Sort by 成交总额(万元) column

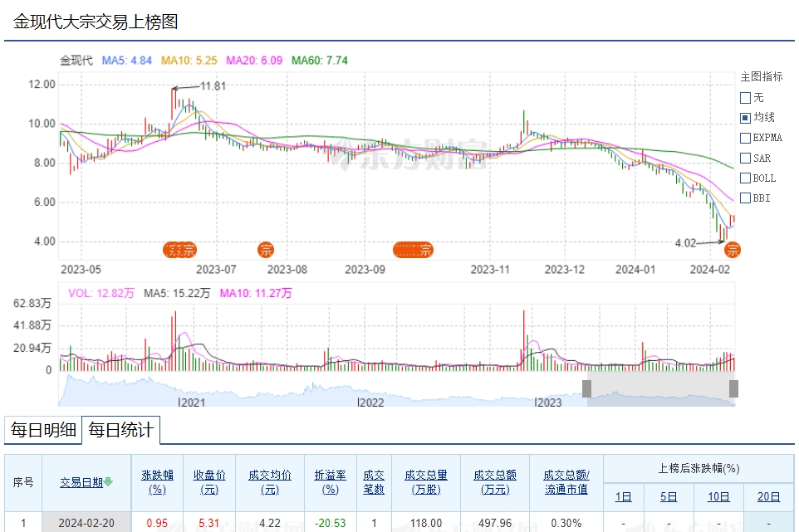(x=495, y=482)
